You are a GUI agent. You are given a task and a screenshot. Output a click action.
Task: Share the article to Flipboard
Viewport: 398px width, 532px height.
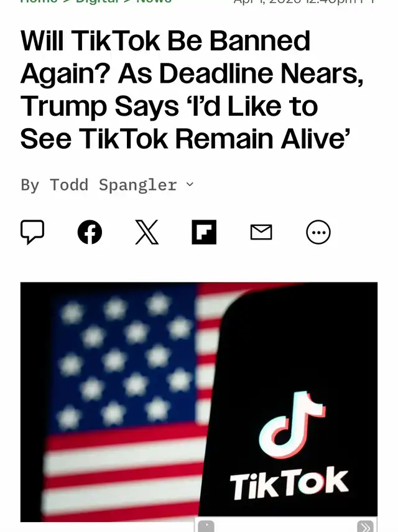coord(204,232)
